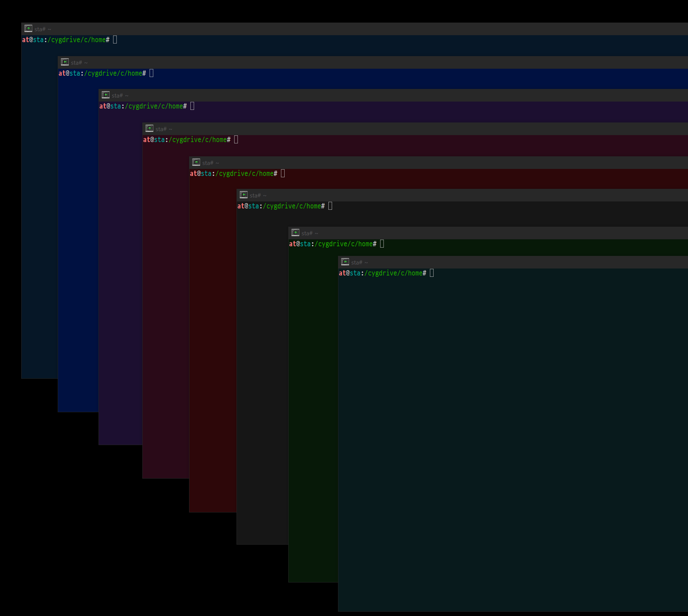This screenshot has width=688, height=616.
Task: Click the plum-colored terminal's title icon
Action: point(149,128)
